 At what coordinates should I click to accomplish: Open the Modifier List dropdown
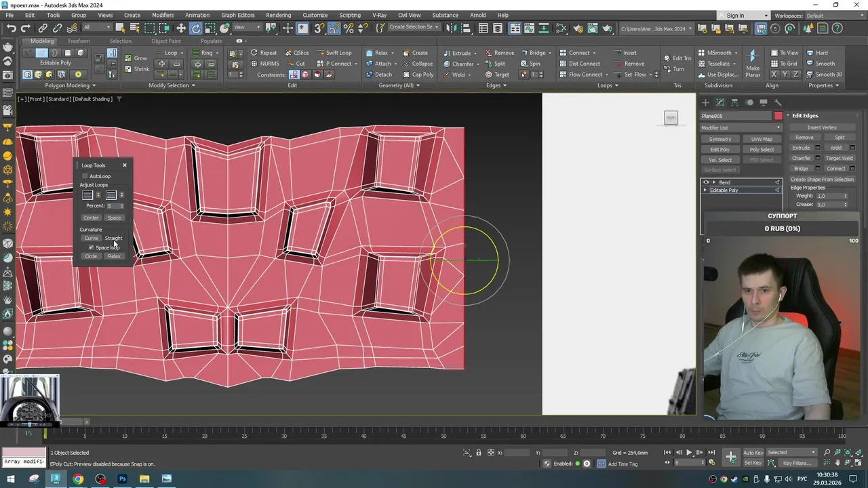click(741, 127)
